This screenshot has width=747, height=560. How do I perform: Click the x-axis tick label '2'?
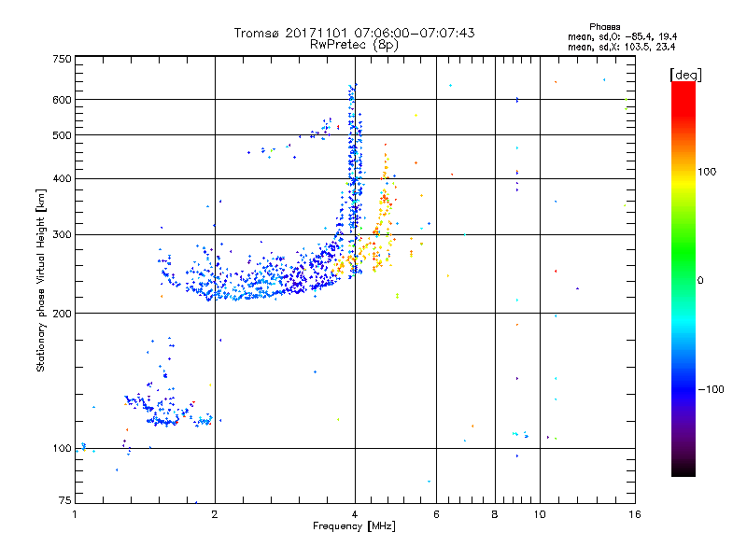pos(215,514)
